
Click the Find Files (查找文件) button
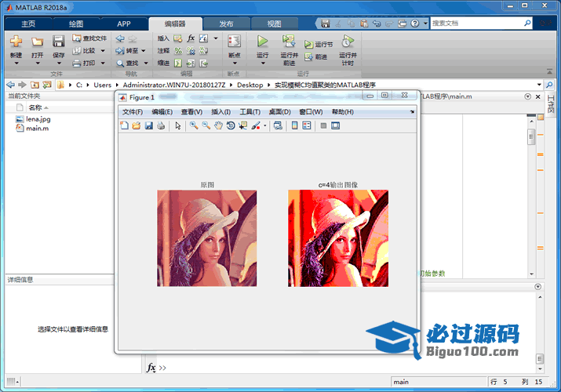pyautogui.click(x=89, y=38)
